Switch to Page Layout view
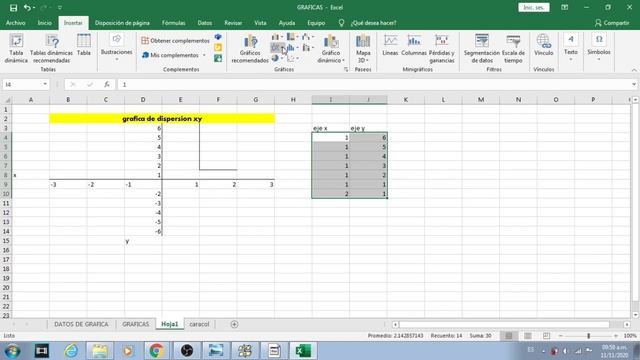 click(528, 336)
